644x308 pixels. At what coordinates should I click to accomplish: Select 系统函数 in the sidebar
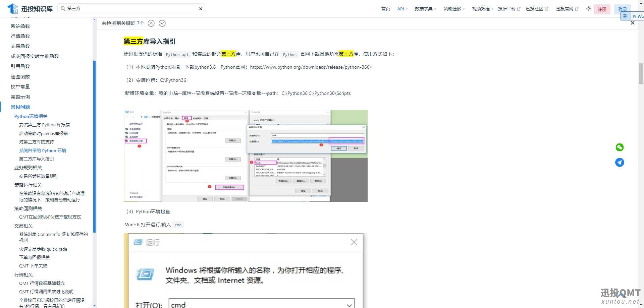click(x=20, y=26)
